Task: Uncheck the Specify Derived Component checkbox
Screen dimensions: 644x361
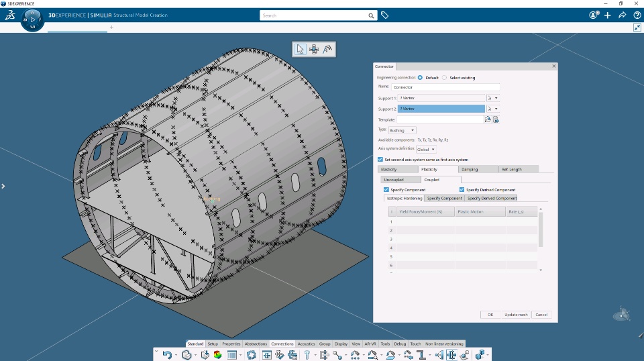Action: click(462, 190)
